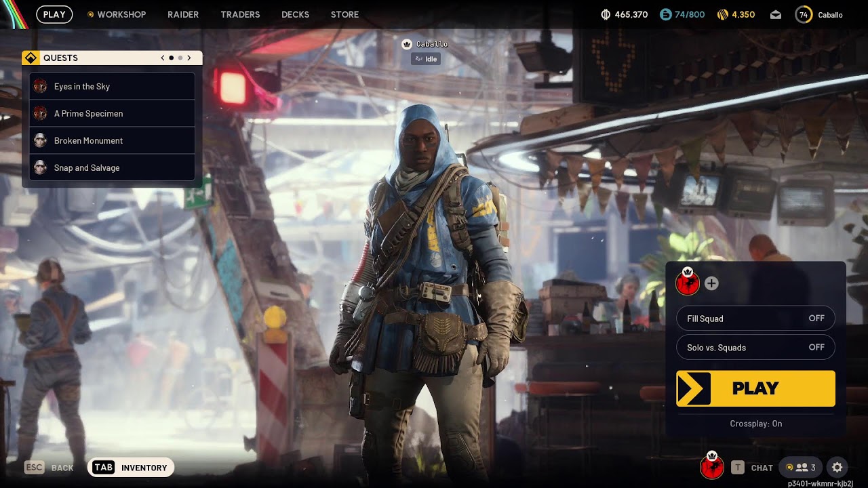
Task: Click trader portrait next to Eyes in the Sky
Action: click(40, 86)
